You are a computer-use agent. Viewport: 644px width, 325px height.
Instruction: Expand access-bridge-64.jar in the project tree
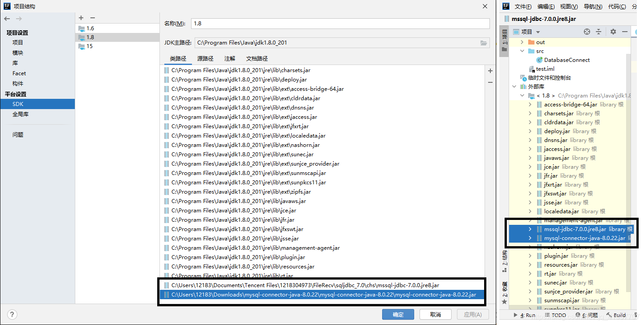pyautogui.click(x=530, y=105)
